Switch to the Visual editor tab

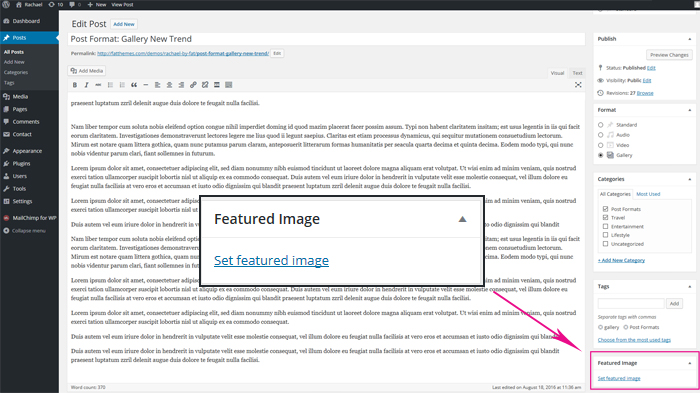(557, 73)
